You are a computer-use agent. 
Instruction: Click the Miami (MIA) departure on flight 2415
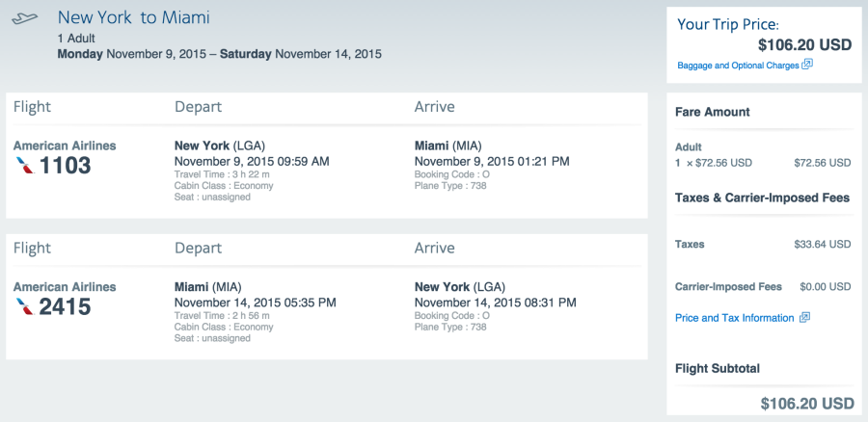point(208,287)
